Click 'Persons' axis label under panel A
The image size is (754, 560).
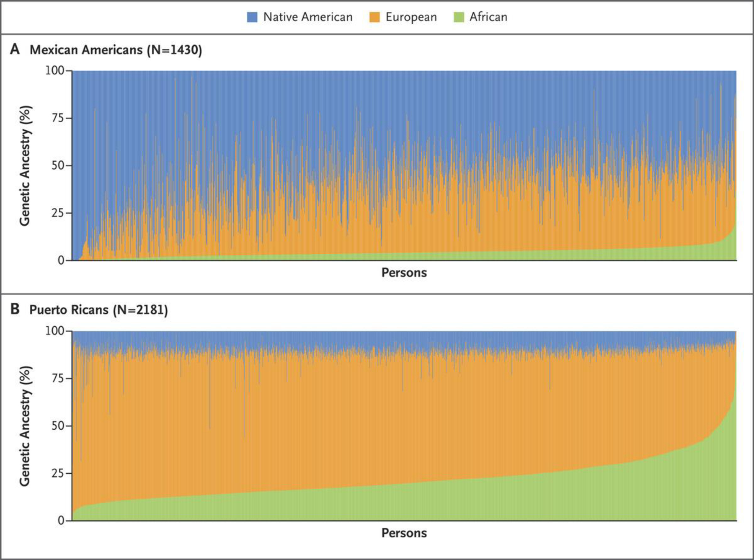404,273
